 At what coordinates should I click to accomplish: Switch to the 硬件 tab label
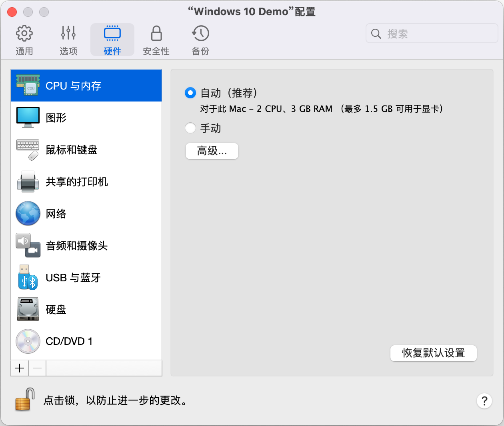[112, 51]
